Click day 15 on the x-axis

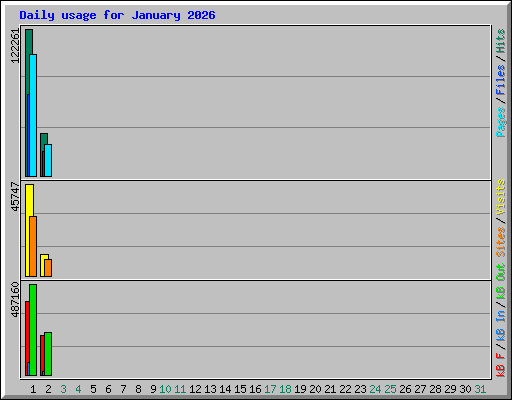pos(240,389)
